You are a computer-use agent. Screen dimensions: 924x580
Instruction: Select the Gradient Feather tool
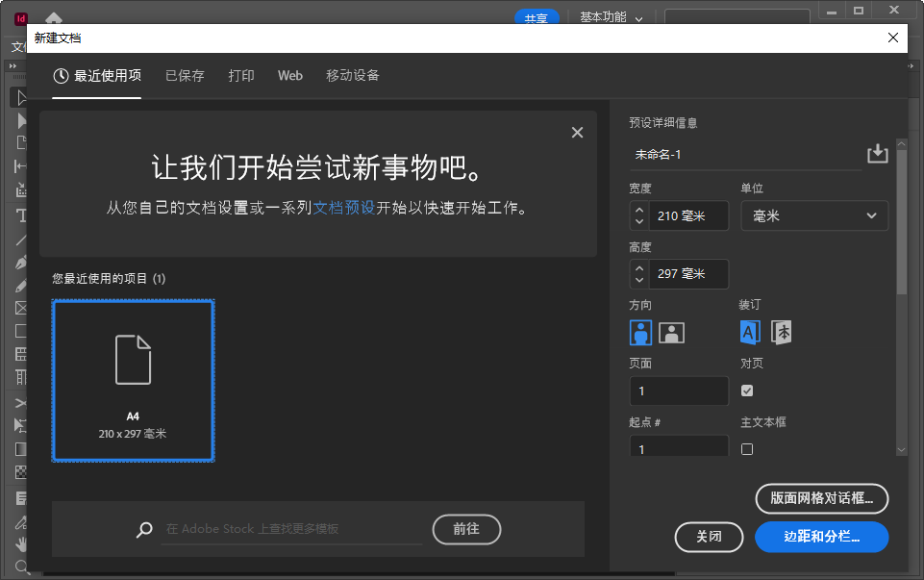[x=20, y=472]
